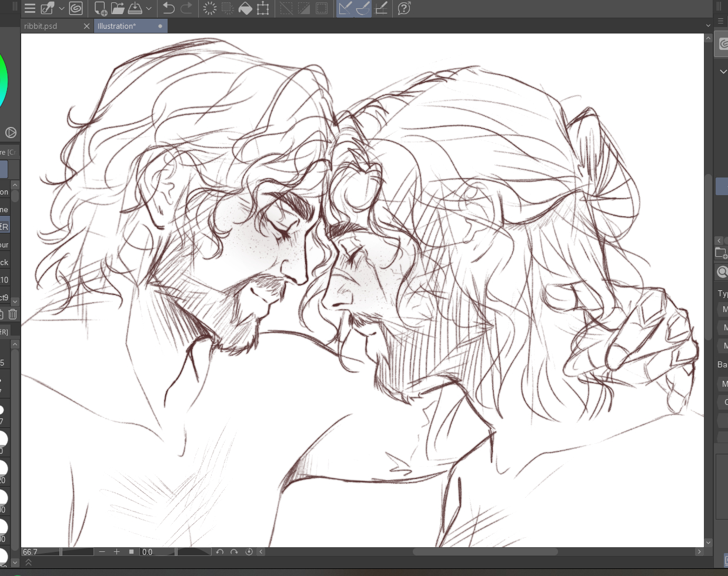
Task: Toggle Snap to Special Ruler
Action: click(363, 8)
